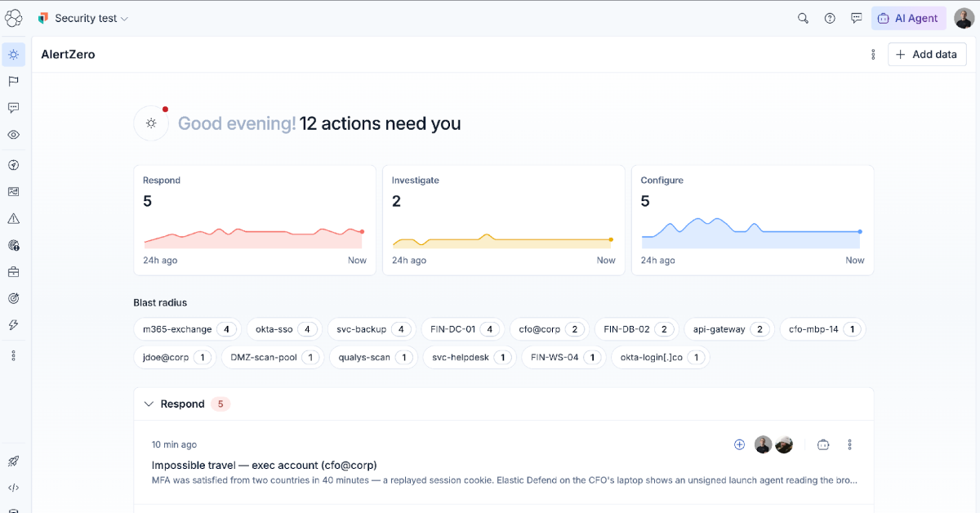This screenshot has width=980, height=513.
Task: Open the kebab menu on the Impossible travel alert
Action: 849,444
